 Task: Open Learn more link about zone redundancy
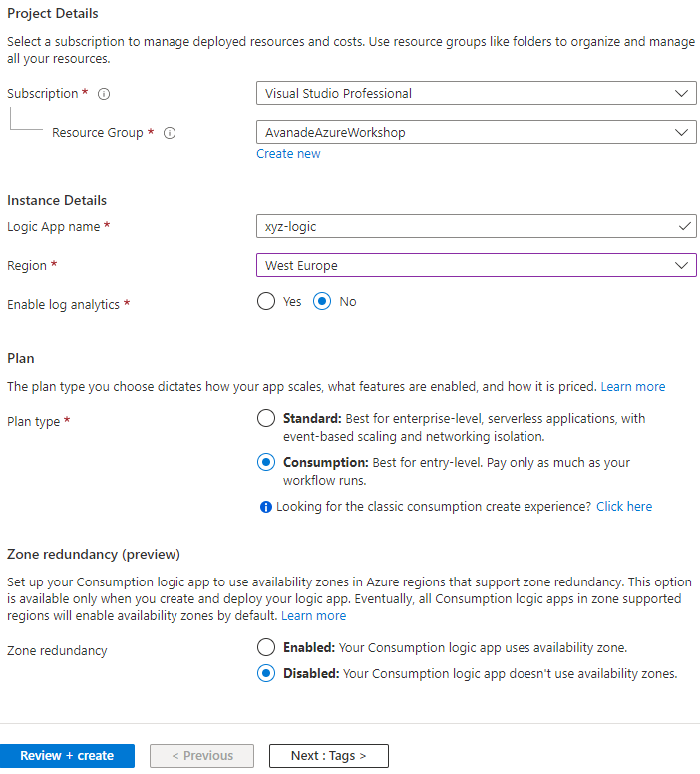click(313, 616)
